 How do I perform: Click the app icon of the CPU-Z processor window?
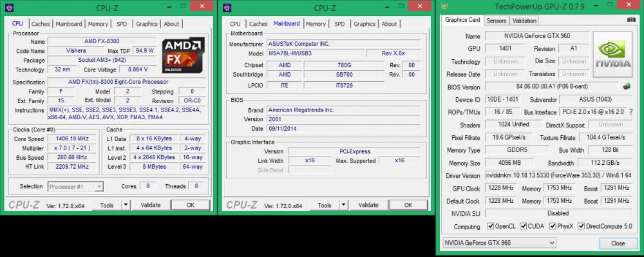10,7
